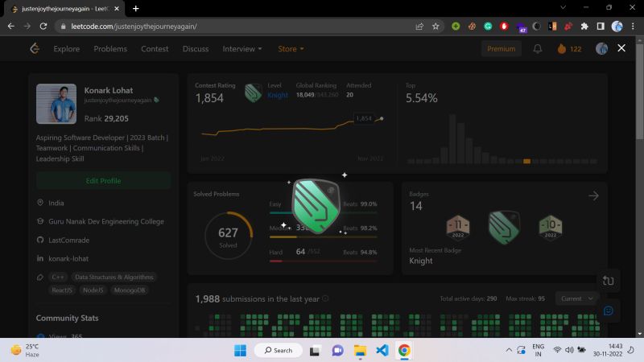Click the submissions info circle icon

tap(325, 298)
